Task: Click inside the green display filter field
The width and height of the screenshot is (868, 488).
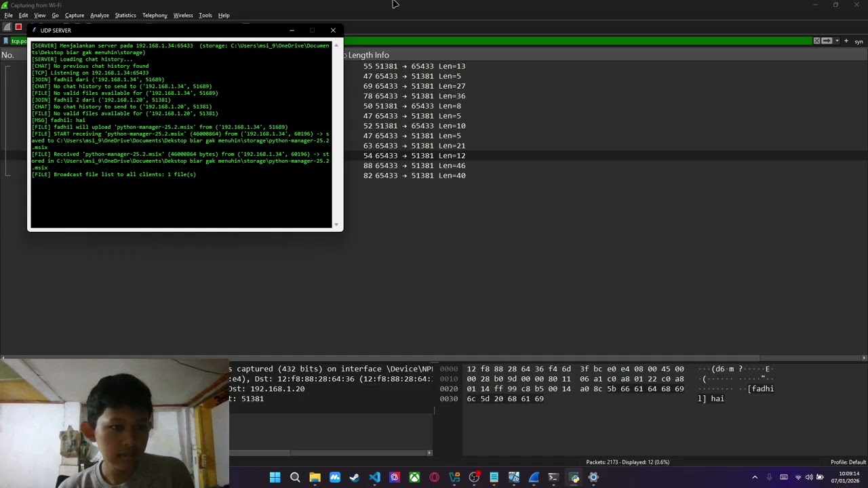Action: (x=576, y=41)
